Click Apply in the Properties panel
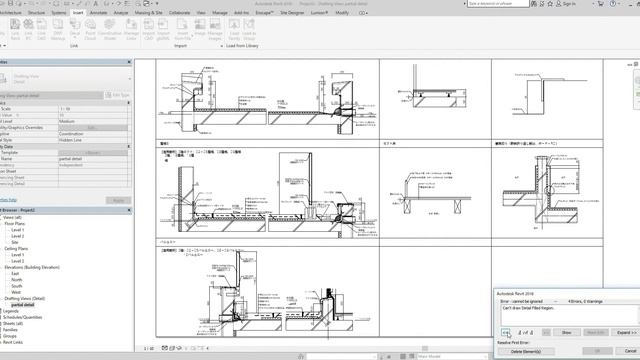Image resolution: width=640 pixels, height=360 pixels. (118, 200)
